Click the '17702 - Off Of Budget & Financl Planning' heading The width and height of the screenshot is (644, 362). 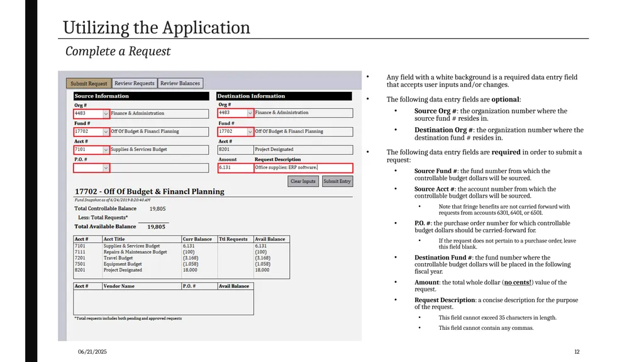(150, 191)
